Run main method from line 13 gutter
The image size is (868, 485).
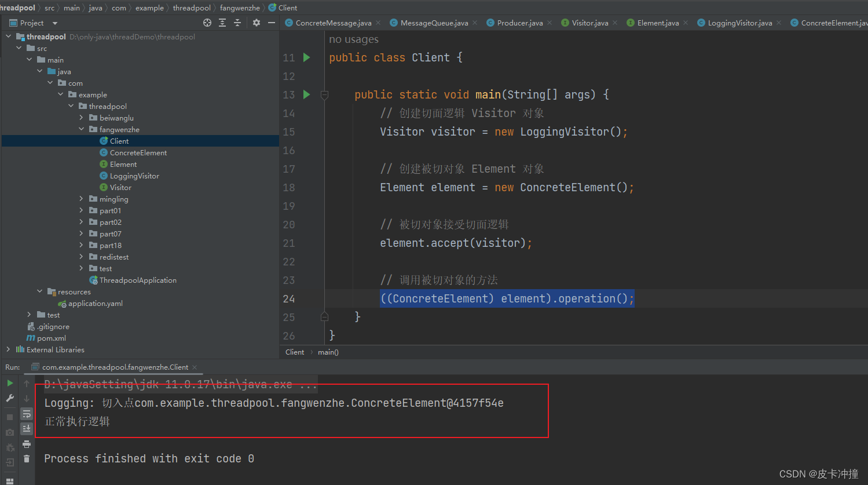307,94
